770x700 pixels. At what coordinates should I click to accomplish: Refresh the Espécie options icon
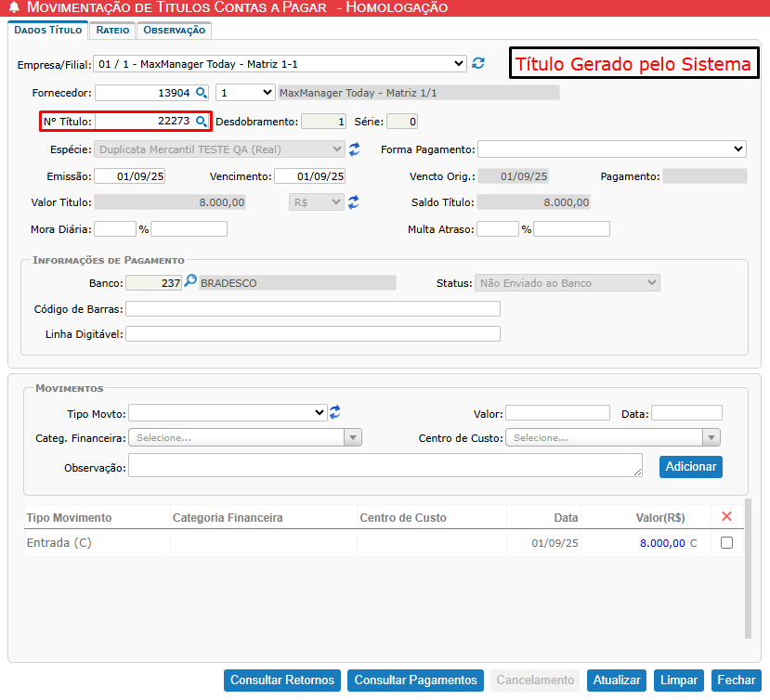354,149
